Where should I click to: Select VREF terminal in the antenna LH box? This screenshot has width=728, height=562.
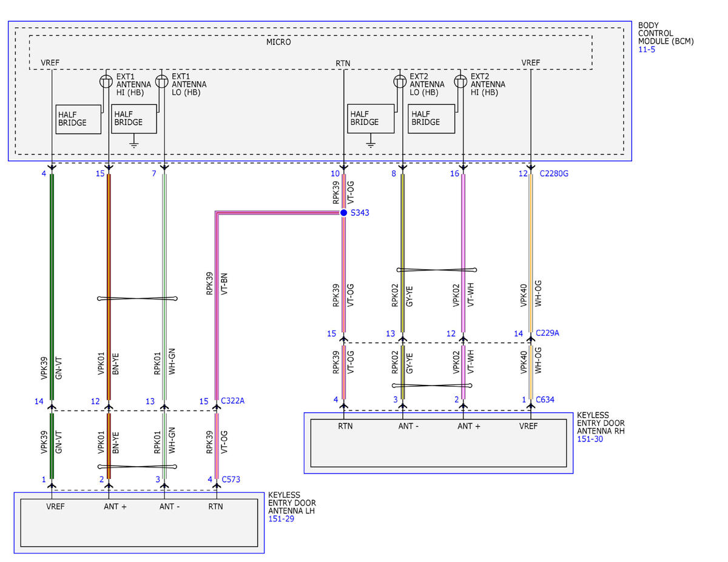[55, 506]
